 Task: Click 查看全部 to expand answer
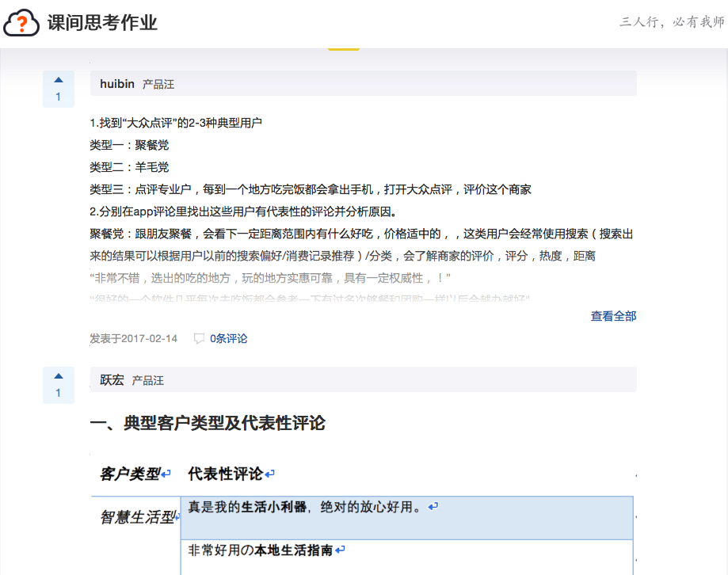(x=613, y=316)
